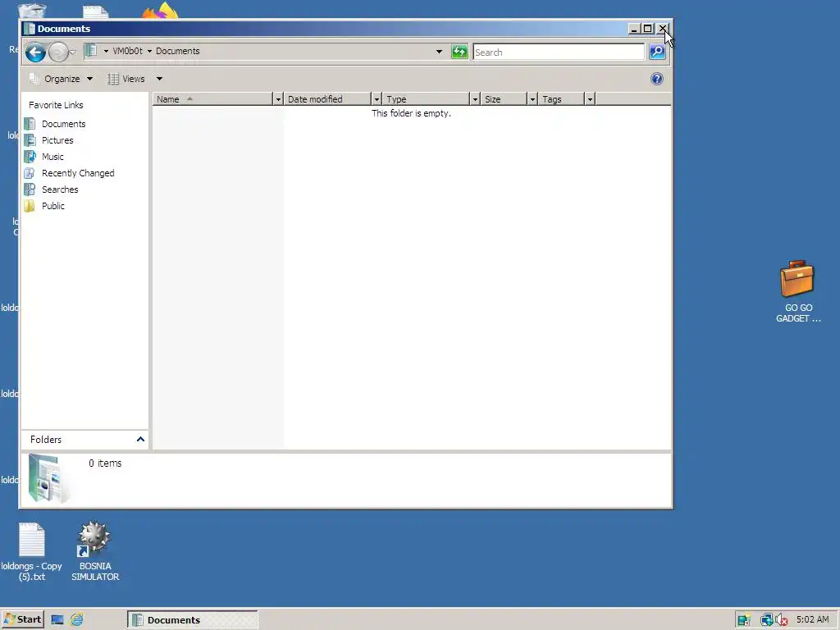Open the Tags column filter dropdown
Screen dimensions: 840x630
(590, 99)
